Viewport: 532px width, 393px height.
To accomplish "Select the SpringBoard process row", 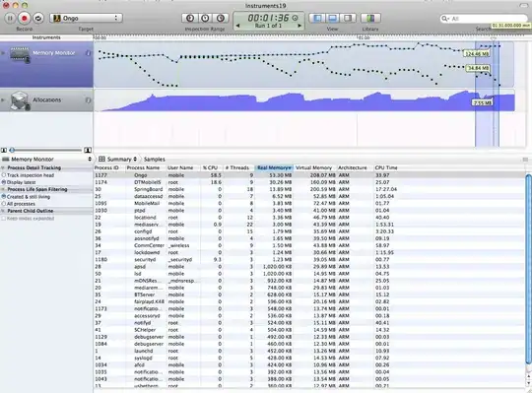I will [x=309, y=189].
